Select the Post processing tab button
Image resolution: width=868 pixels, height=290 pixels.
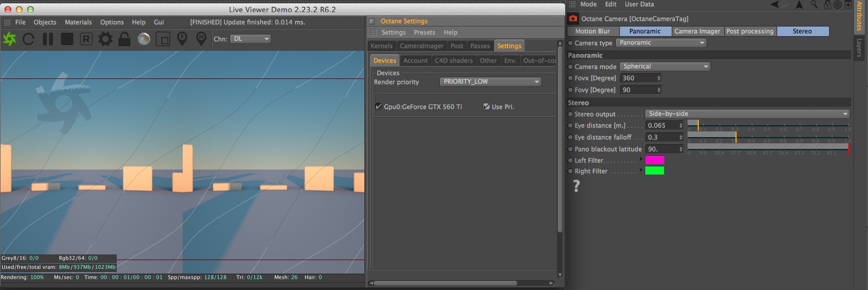[x=750, y=31]
